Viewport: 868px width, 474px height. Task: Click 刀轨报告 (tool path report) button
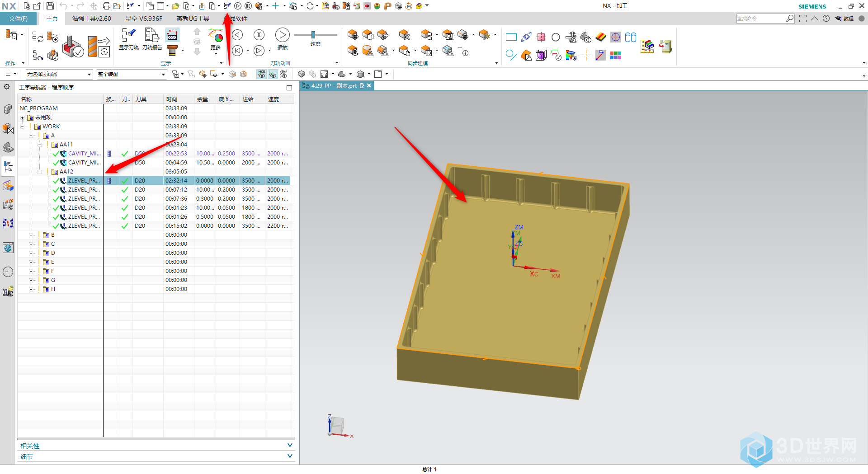coord(152,39)
